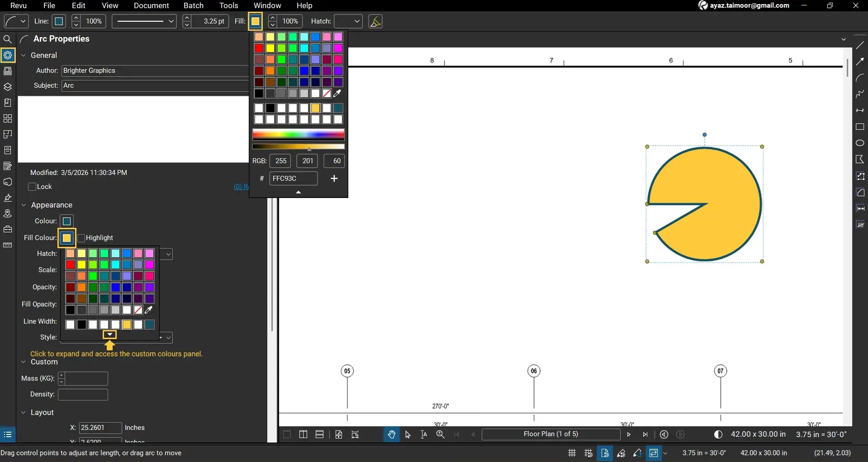The height and width of the screenshot is (462, 868).
Task: Select the Rectangle tool in right toolbar
Action: pos(860,127)
